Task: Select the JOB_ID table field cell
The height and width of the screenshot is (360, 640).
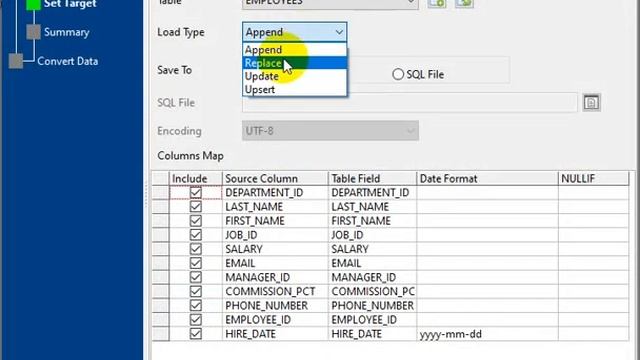Action: 372,235
